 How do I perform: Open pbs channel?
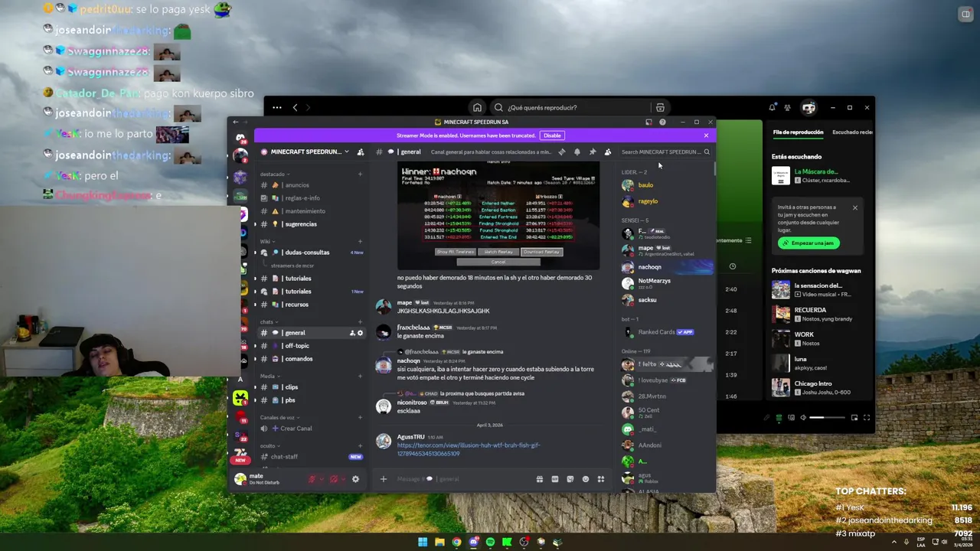coord(311,400)
